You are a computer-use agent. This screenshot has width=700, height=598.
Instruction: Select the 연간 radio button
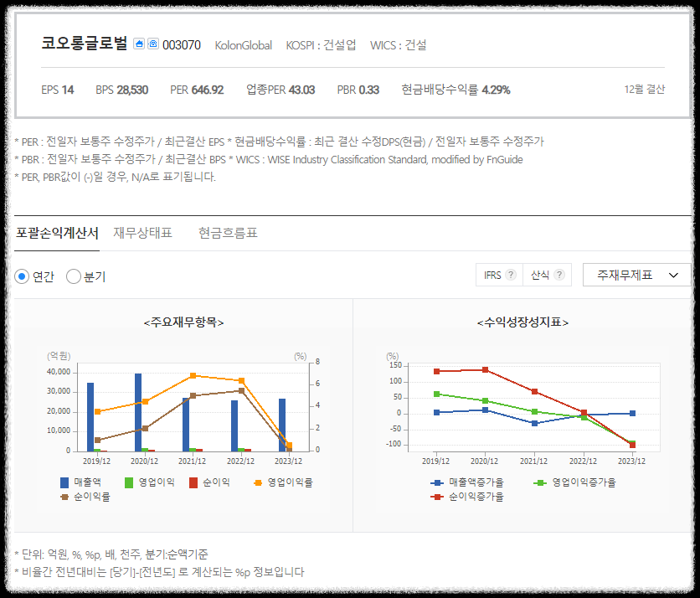22,276
